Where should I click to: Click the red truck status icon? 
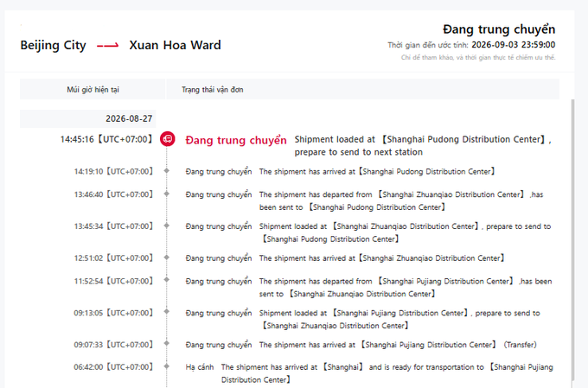[167, 139]
